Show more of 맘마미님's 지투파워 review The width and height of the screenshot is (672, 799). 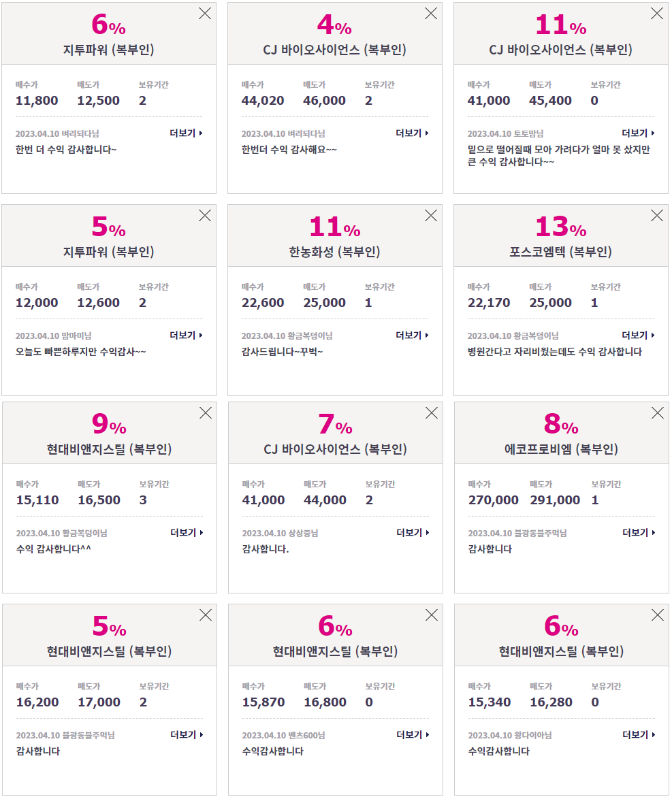pos(186,336)
